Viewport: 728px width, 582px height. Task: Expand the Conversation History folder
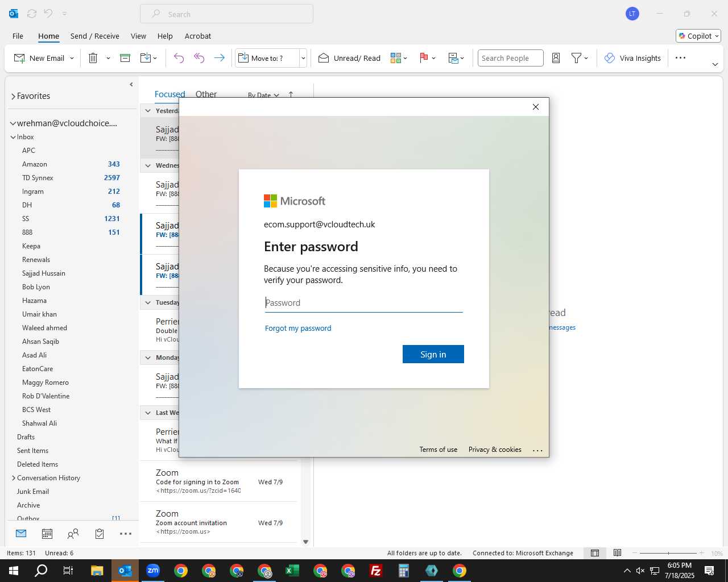[13, 478]
